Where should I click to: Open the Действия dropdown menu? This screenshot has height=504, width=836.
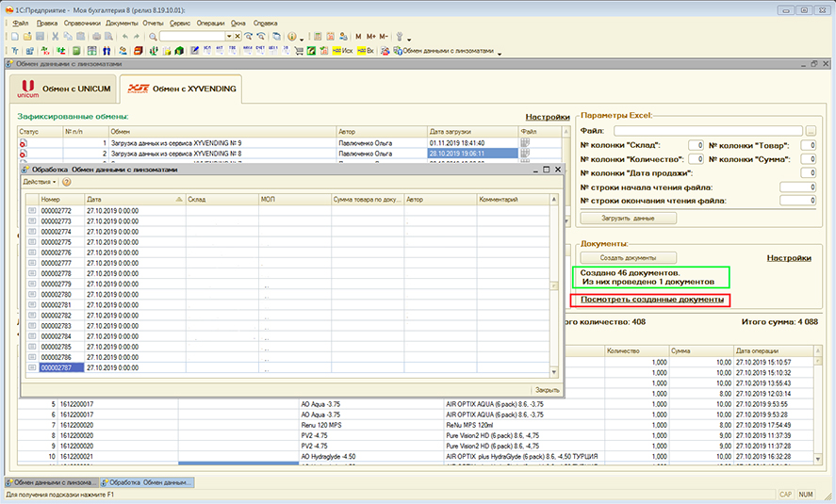coord(39,182)
